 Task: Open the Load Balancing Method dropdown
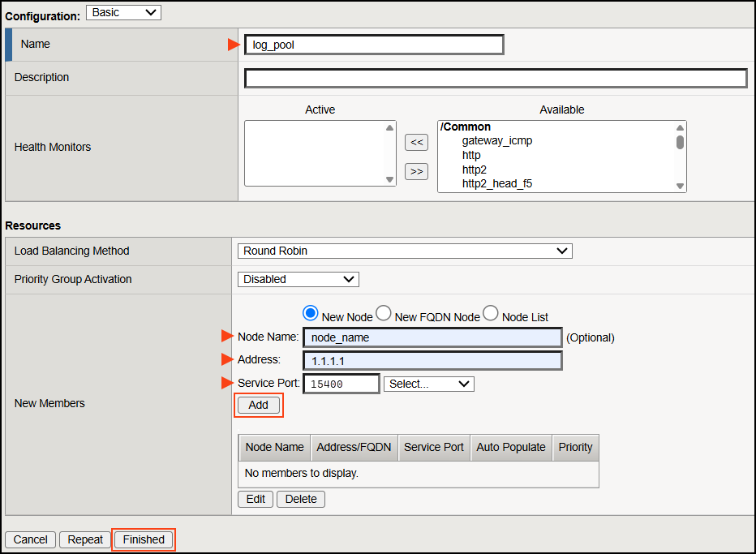pyautogui.click(x=405, y=251)
